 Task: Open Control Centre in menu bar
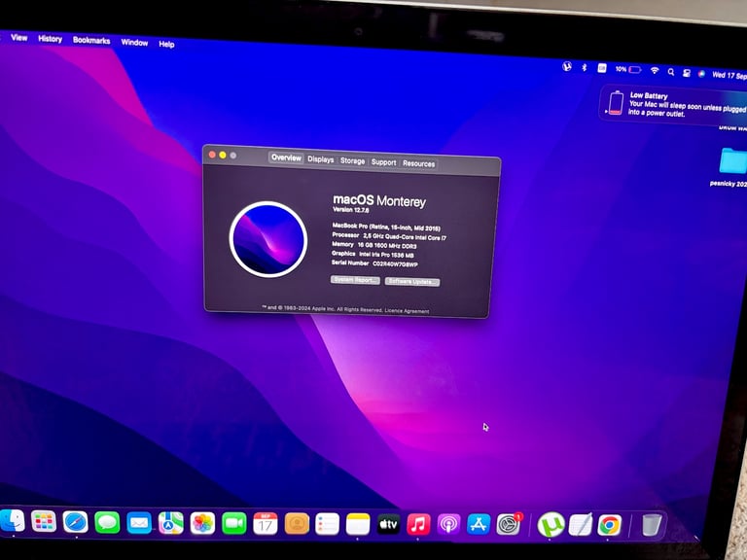(687, 73)
